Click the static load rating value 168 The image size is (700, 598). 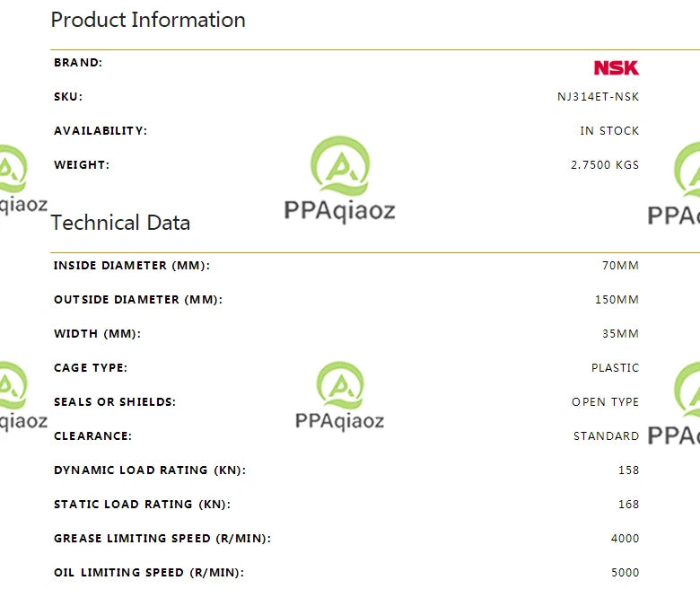[x=628, y=505]
